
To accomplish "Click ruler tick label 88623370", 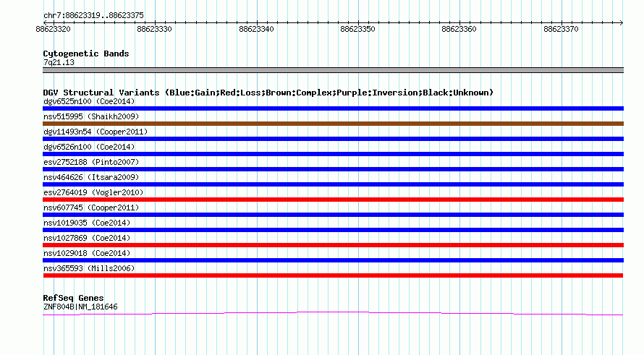I will coord(561,29).
